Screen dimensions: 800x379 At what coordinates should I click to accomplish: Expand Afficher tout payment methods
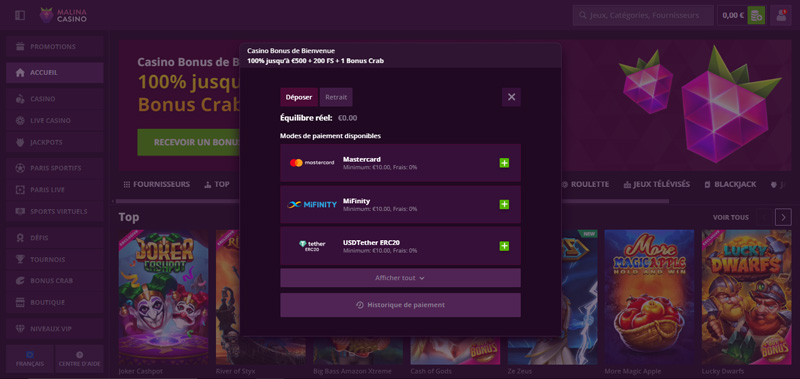pos(401,278)
